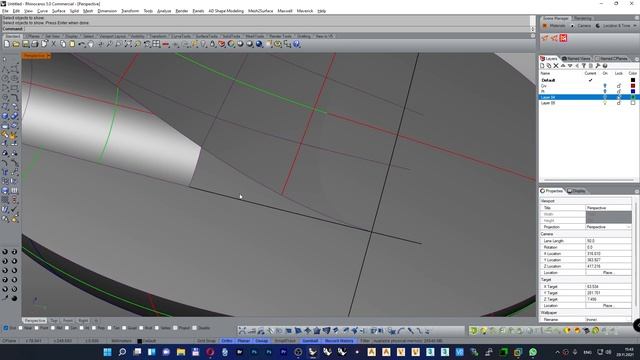640x360 pixels.
Task: Click the Command input field
Action: coord(278,29)
